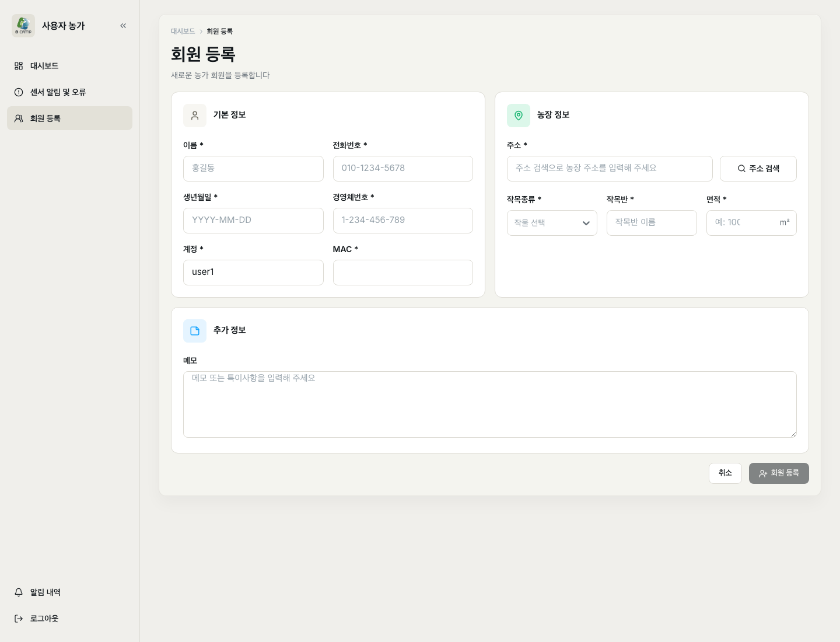Click the 주소 address input field
This screenshot has height=642, width=840.
pos(610,169)
